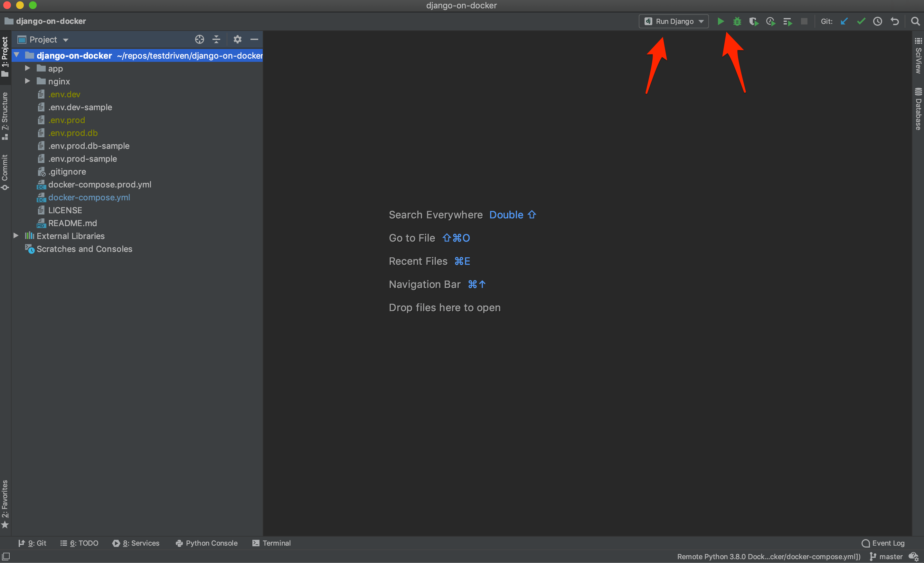924x563 pixels.
Task: Click the debug icon next to Run
Action: tap(737, 21)
